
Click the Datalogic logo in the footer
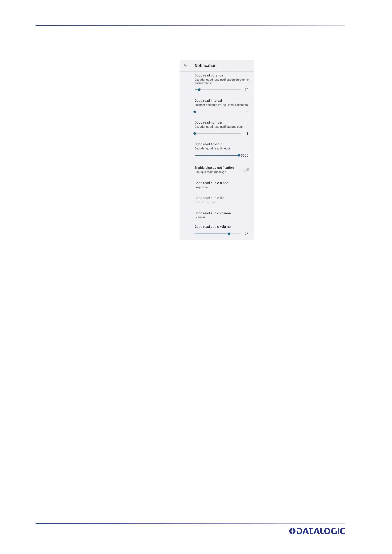tap(317, 531)
